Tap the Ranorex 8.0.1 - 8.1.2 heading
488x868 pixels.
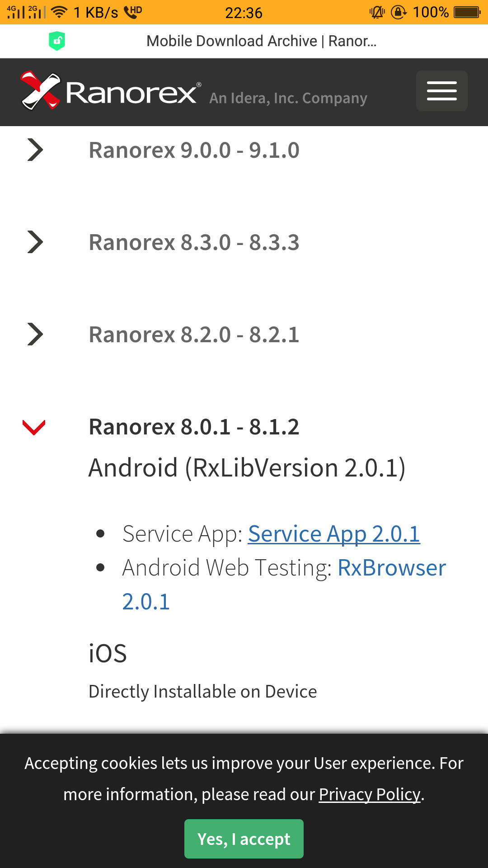pyautogui.click(x=194, y=427)
